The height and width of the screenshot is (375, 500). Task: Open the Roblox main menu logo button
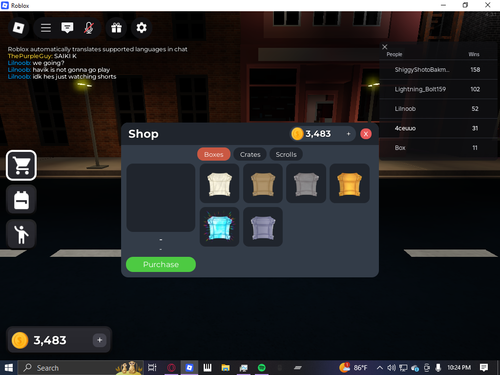point(18,28)
